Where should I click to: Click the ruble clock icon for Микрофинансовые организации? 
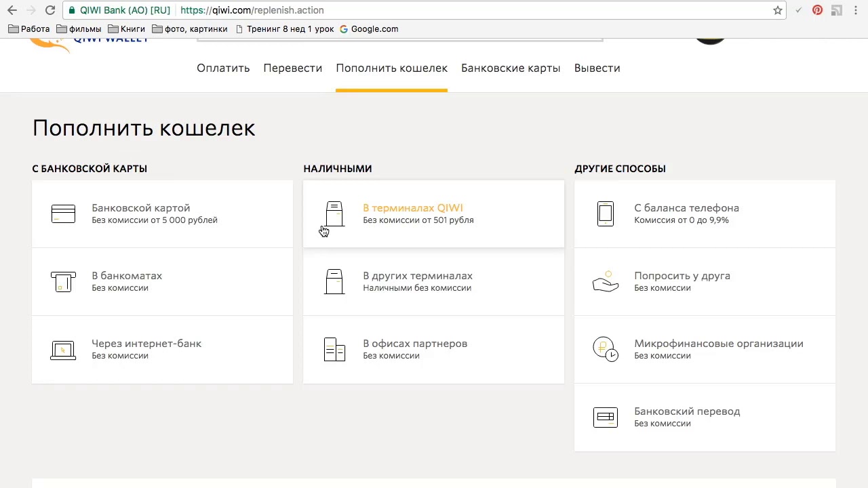(606, 350)
